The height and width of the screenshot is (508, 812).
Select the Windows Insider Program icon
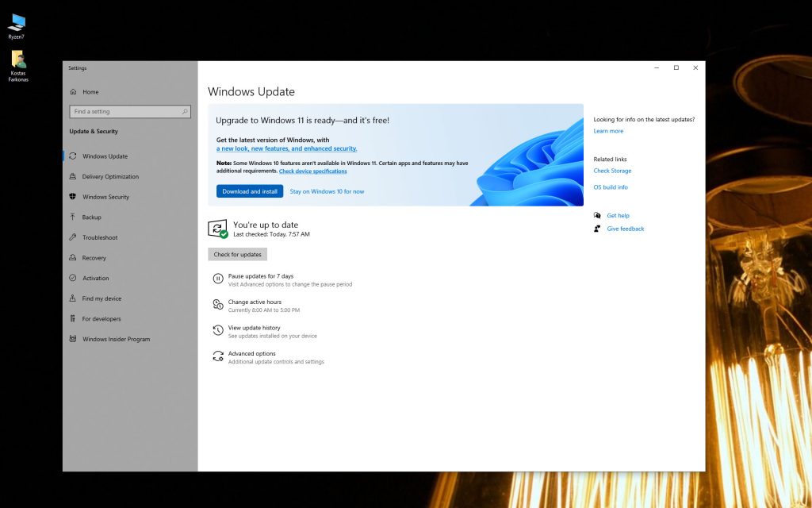72,339
